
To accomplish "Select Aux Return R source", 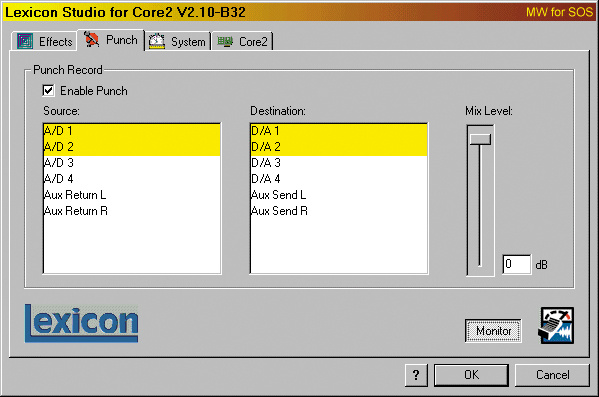I will pos(132,211).
